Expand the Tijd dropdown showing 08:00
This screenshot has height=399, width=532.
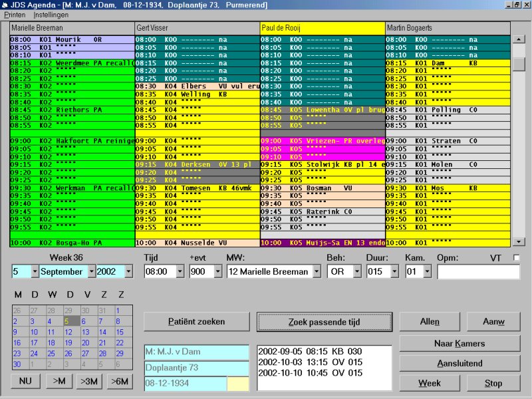click(x=180, y=271)
